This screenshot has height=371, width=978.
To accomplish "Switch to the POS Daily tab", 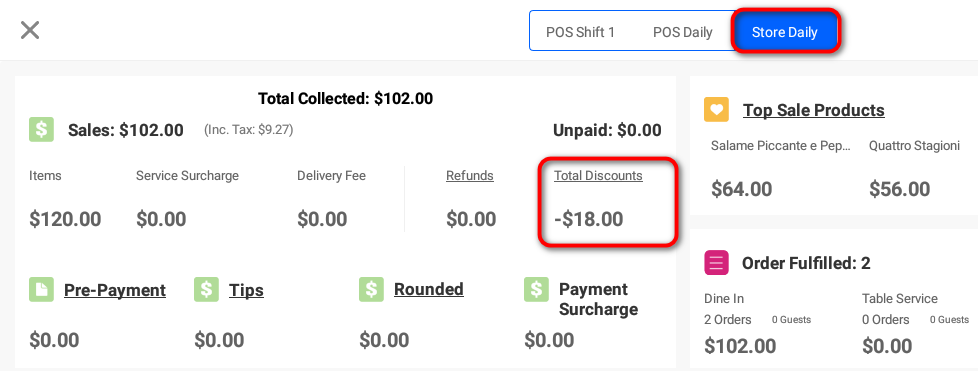I will tap(682, 32).
